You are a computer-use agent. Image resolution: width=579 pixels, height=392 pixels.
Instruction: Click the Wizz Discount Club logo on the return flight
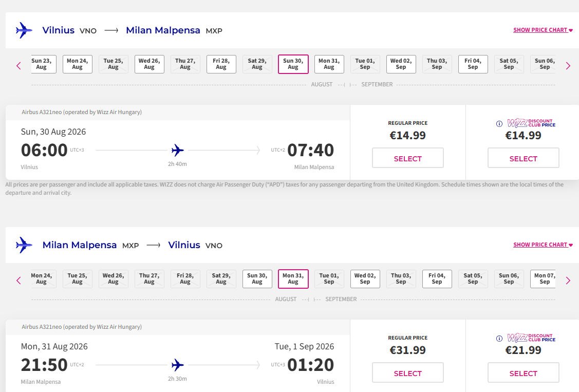(531, 338)
